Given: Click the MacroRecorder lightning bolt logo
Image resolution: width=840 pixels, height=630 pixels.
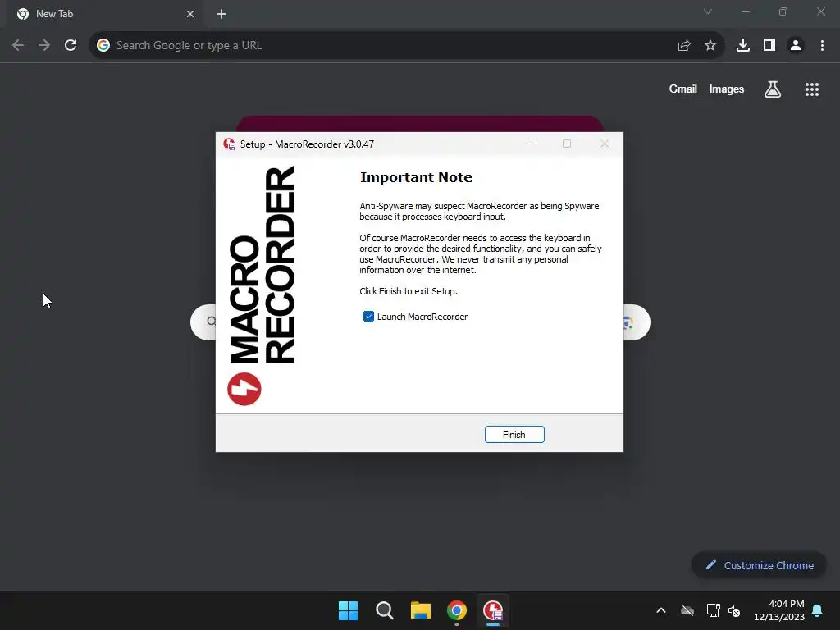Looking at the screenshot, I should click(244, 389).
